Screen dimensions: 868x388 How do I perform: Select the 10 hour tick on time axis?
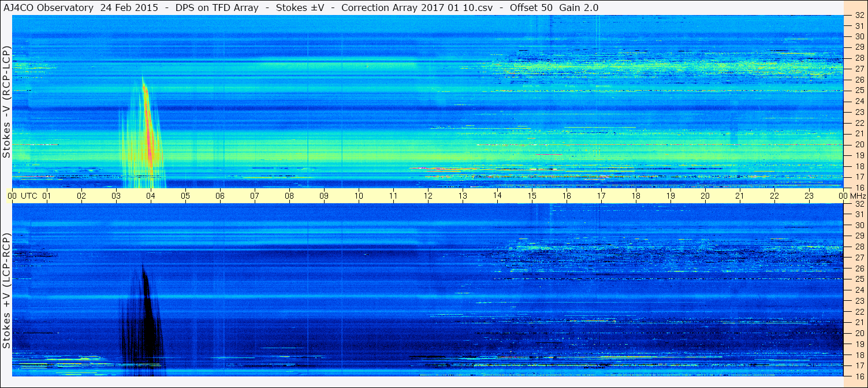point(359,196)
